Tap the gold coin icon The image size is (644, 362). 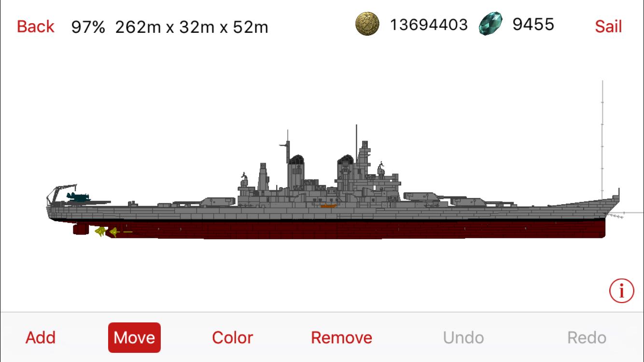[x=367, y=24]
